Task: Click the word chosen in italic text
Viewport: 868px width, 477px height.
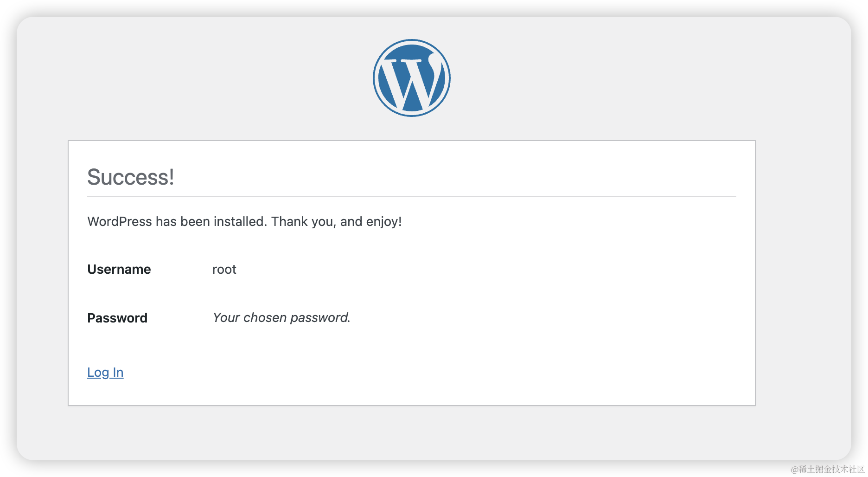Action: coord(265,318)
